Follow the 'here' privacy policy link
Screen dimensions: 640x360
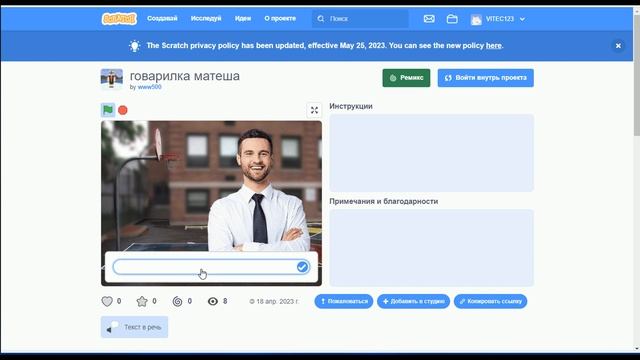pyautogui.click(x=493, y=46)
